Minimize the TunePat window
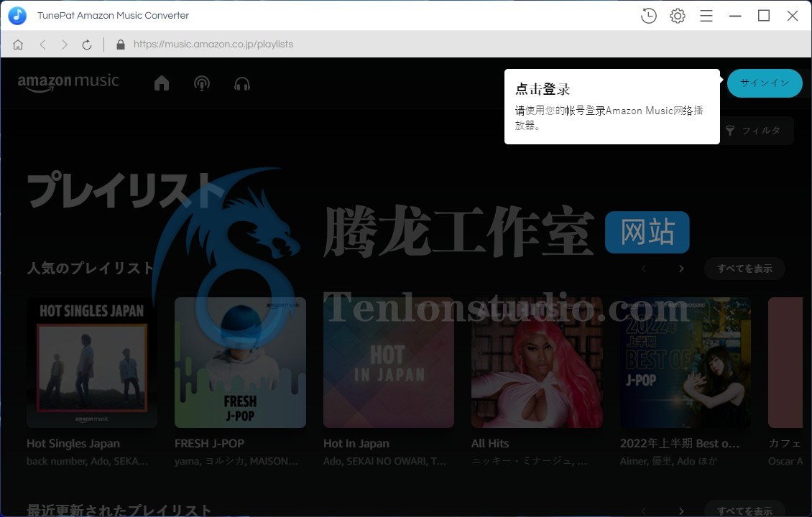The image size is (812, 517). (x=735, y=16)
